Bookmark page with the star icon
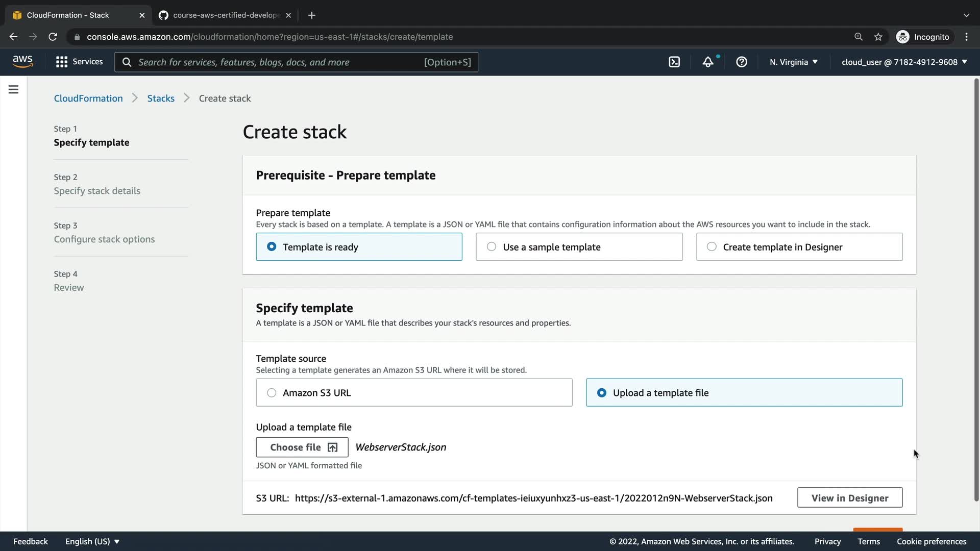 point(878,37)
